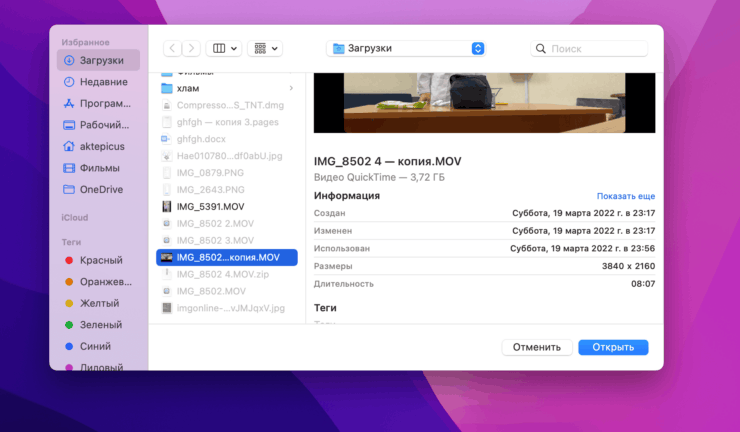Select the Красный tag
Screen dimensions: 740x432
coord(100,260)
